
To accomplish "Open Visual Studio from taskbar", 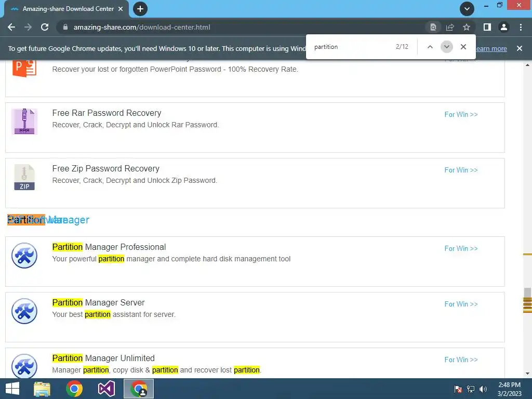I will [x=107, y=389].
